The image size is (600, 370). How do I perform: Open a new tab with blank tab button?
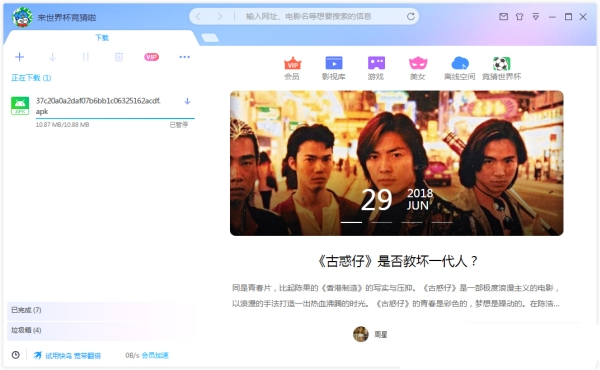(210, 37)
